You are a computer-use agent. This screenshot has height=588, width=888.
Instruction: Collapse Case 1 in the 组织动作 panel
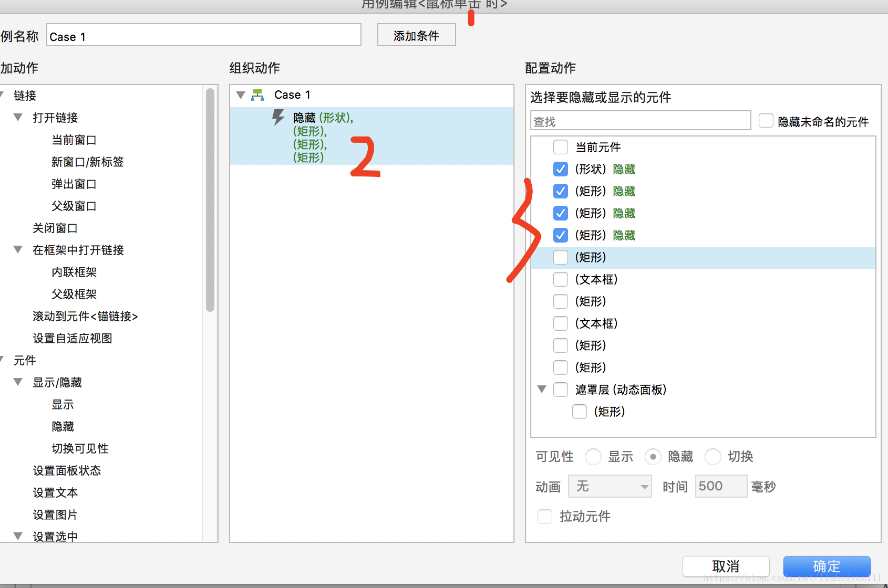241,94
